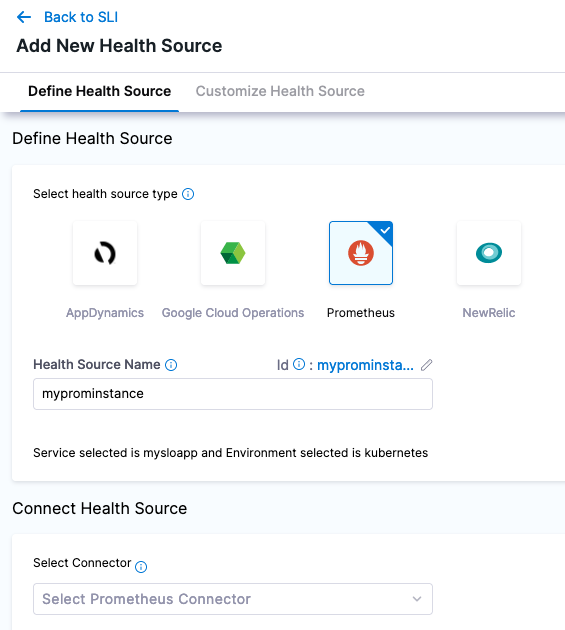Select the AppDynamics health source card
This screenshot has height=630, width=565.
(x=105, y=253)
